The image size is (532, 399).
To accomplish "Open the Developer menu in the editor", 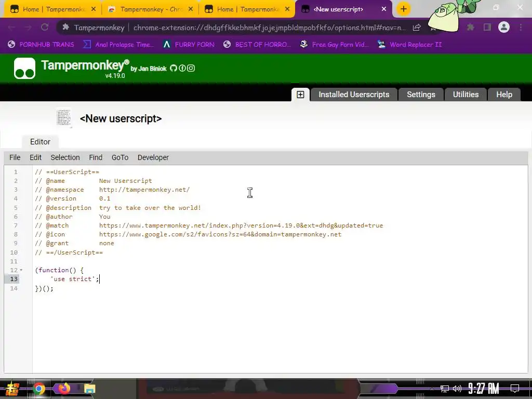I will point(153,157).
